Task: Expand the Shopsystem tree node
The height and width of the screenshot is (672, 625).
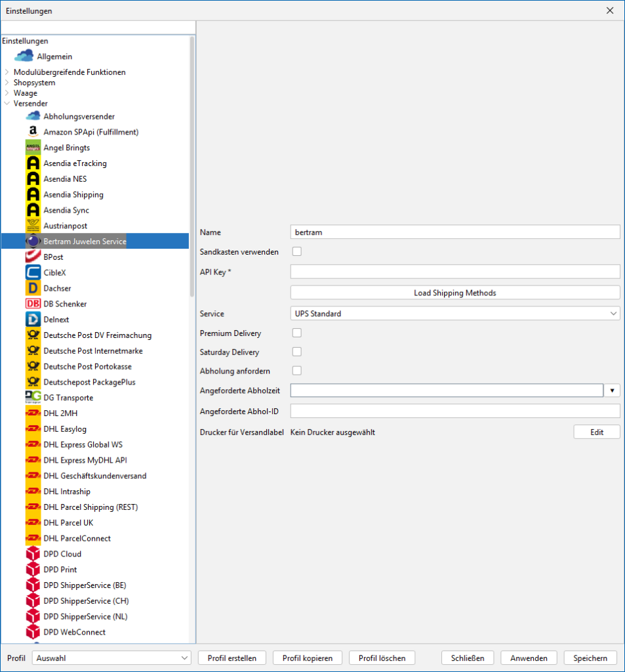Action: click(x=7, y=83)
